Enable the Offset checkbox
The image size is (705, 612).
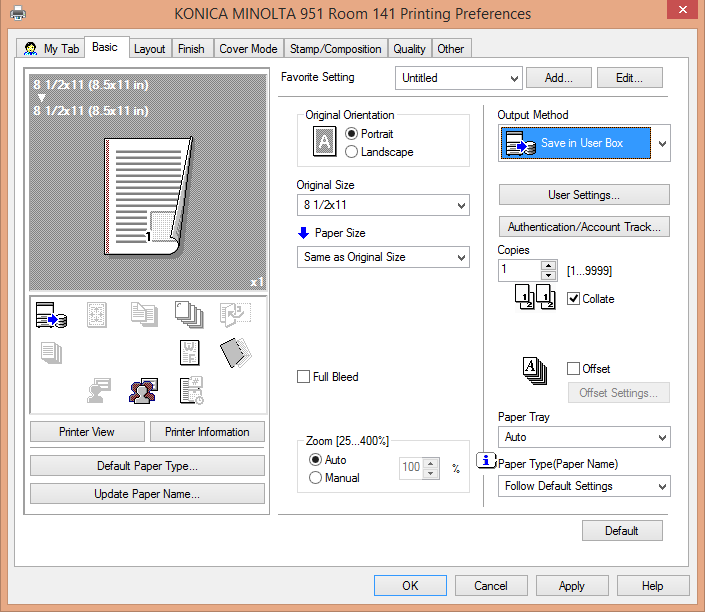coord(573,369)
